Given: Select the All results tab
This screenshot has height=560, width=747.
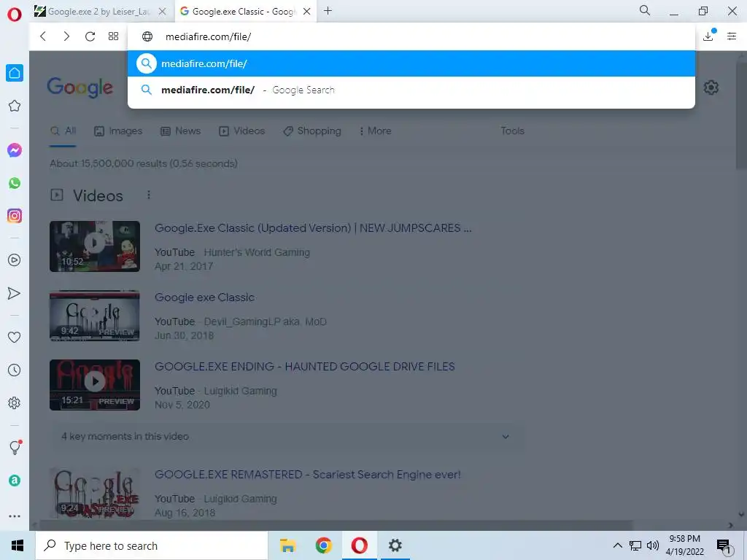Looking at the screenshot, I should [x=63, y=131].
